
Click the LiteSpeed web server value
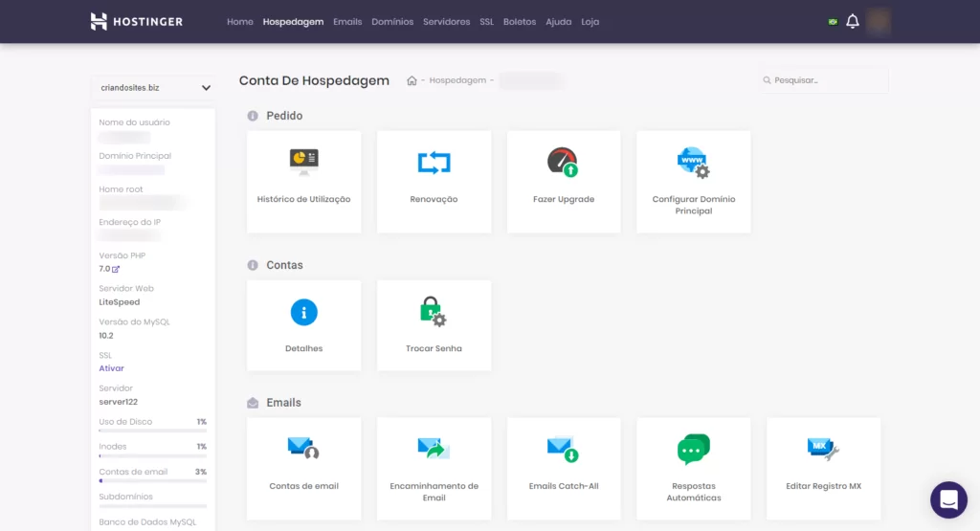pos(120,302)
